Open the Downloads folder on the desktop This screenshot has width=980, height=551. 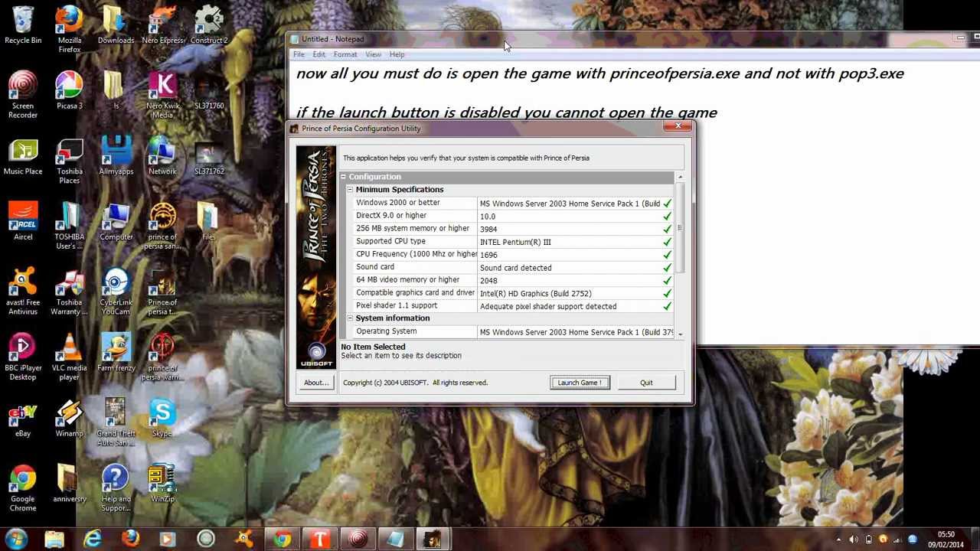pyautogui.click(x=116, y=25)
